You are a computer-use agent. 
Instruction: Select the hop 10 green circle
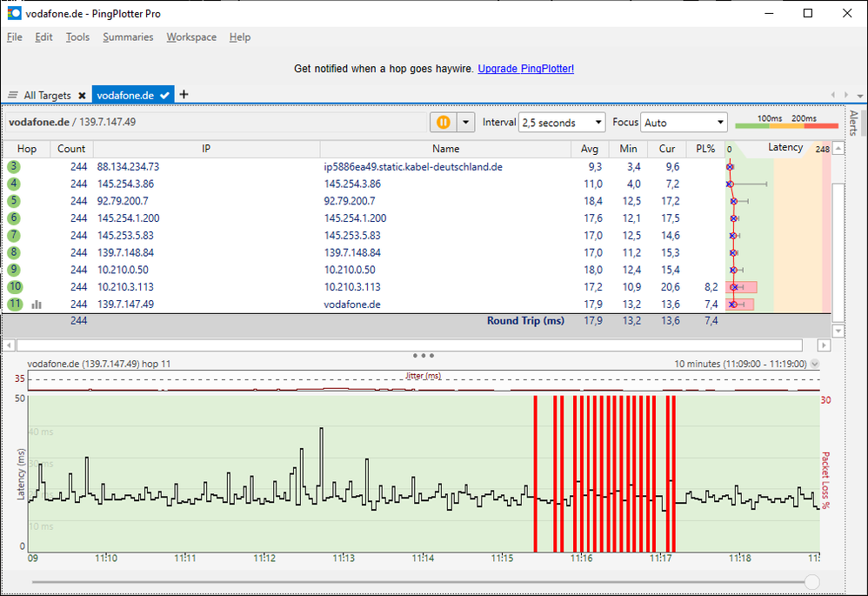(15, 287)
